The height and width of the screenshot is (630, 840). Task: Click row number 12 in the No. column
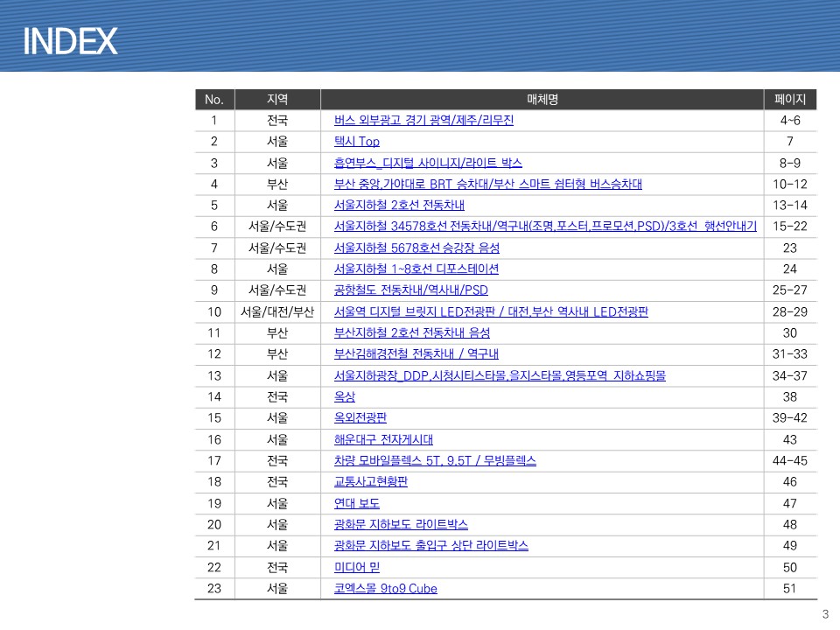pyautogui.click(x=214, y=354)
